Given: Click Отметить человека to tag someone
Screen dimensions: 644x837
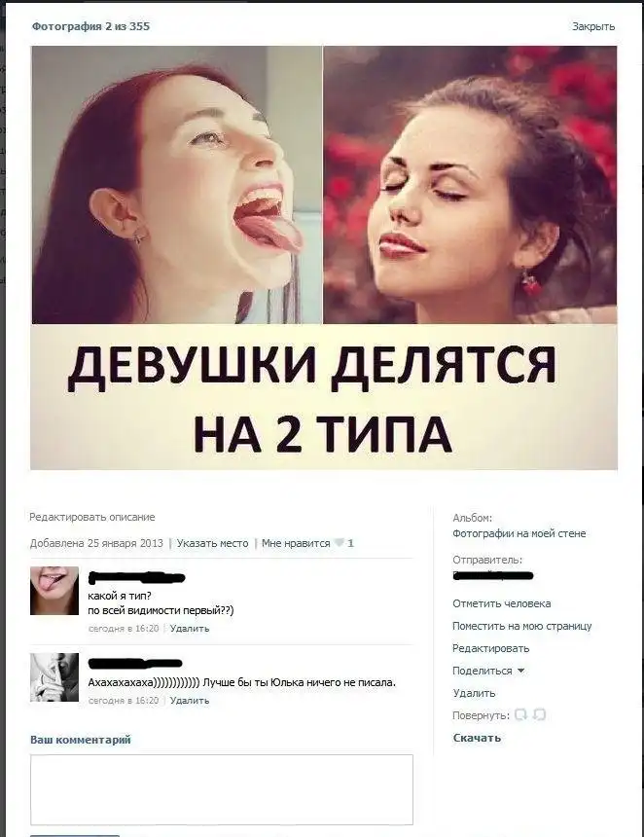Looking at the screenshot, I should point(502,603).
